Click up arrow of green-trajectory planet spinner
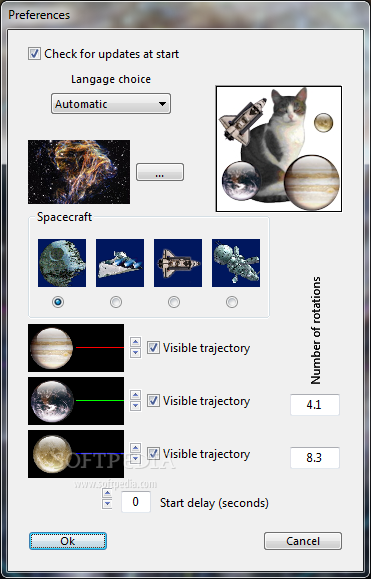The width and height of the screenshot is (371, 579). [135, 395]
